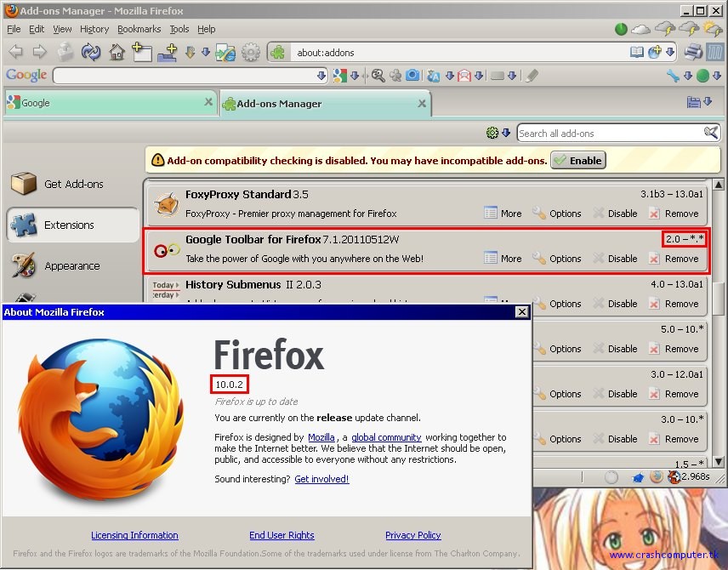Click the Google logo on Google Toolbar
Screen dimensions: 728x570
[x=26, y=75]
